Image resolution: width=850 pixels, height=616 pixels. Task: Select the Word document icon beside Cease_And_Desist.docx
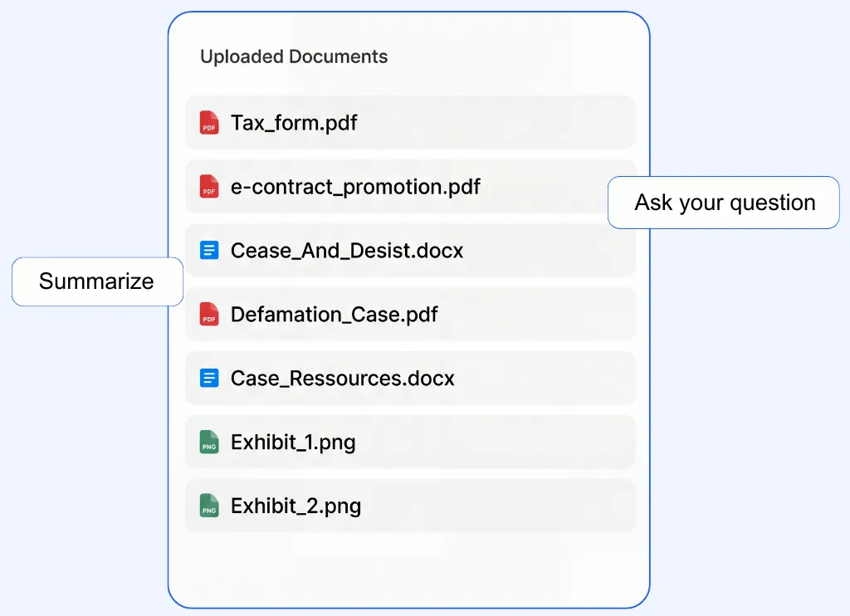(208, 250)
